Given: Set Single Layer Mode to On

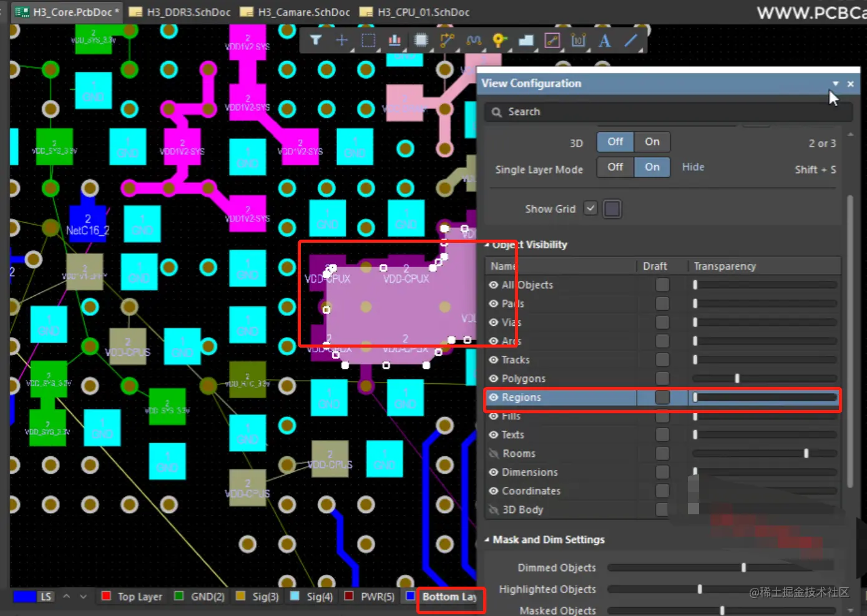Looking at the screenshot, I should [x=652, y=167].
